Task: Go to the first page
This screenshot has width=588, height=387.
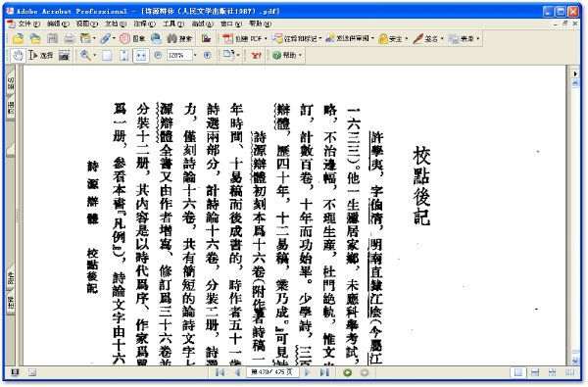Action: pos(220,372)
